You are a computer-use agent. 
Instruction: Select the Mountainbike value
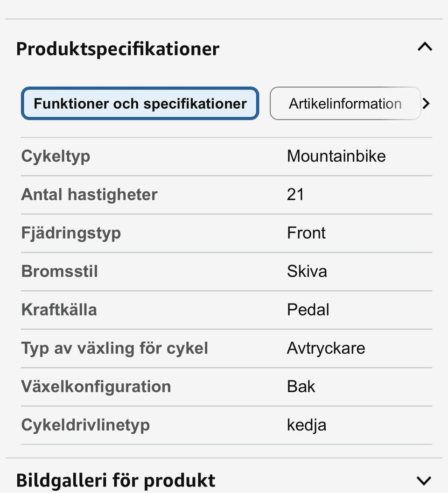coord(336,156)
